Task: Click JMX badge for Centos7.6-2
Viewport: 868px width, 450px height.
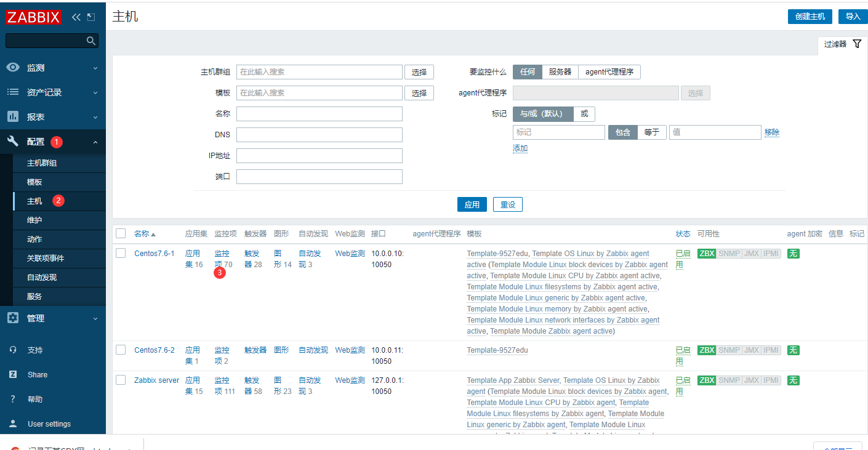Action: click(x=751, y=350)
